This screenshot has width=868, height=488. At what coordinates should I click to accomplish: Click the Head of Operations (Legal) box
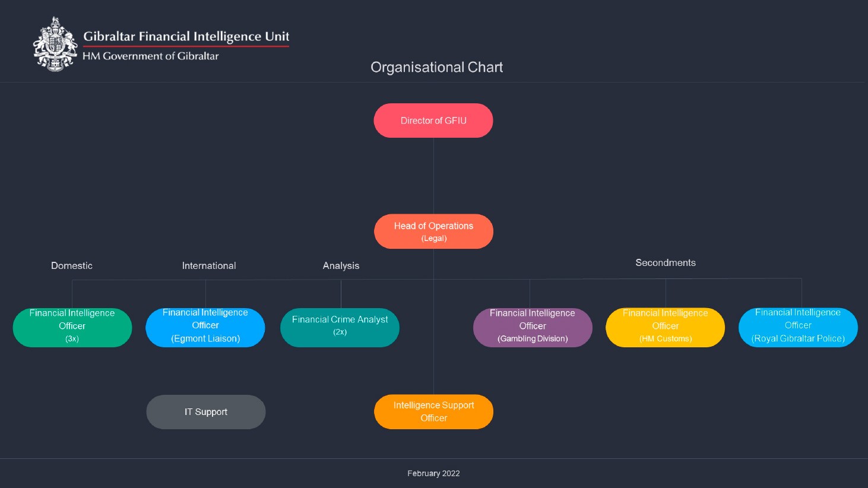pyautogui.click(x=433, y=232)
